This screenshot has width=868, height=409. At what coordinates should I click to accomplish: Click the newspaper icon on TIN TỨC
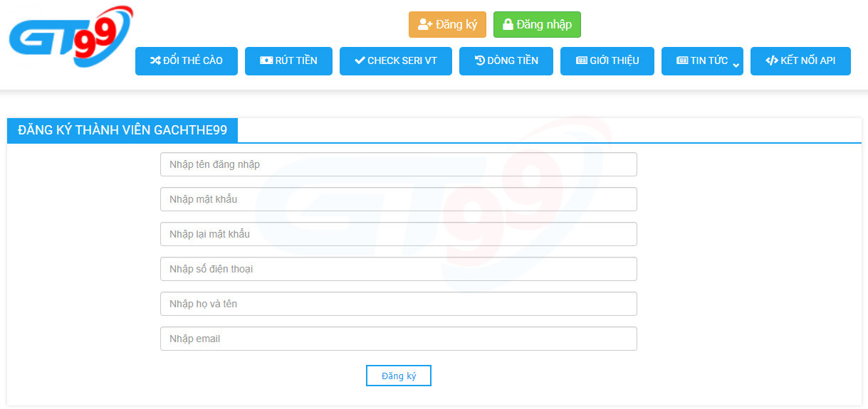(x=682, y=61)
